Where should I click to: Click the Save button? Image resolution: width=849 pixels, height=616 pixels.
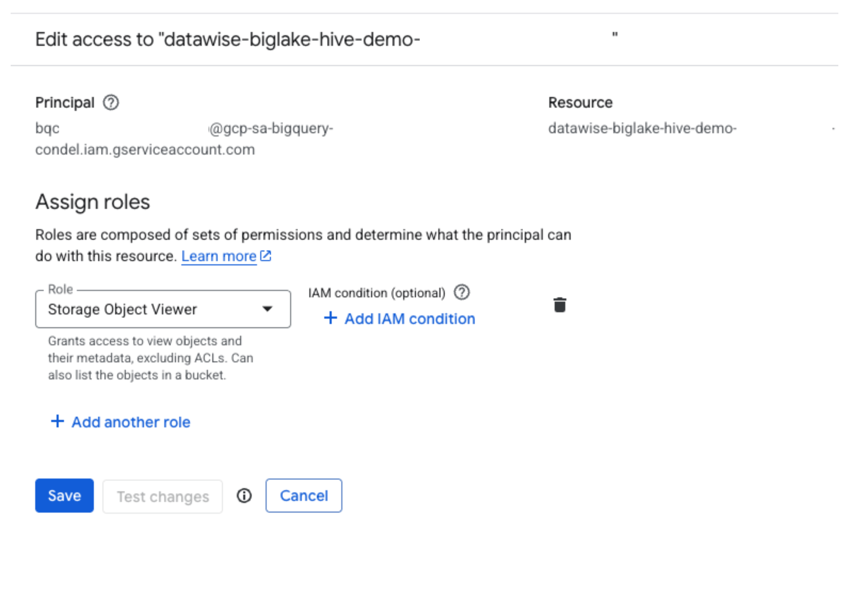tap(64, 496)
